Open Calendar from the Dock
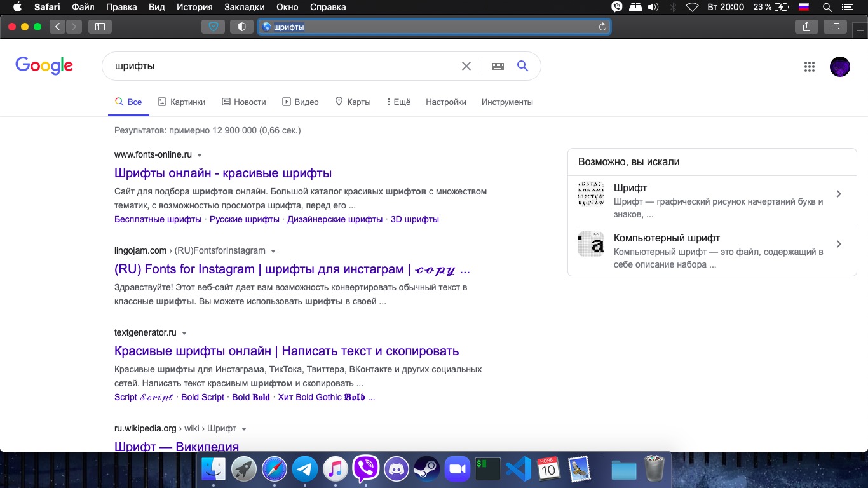Screen dimensions: 868x488 pyautogui.click(x=548, y=470)
